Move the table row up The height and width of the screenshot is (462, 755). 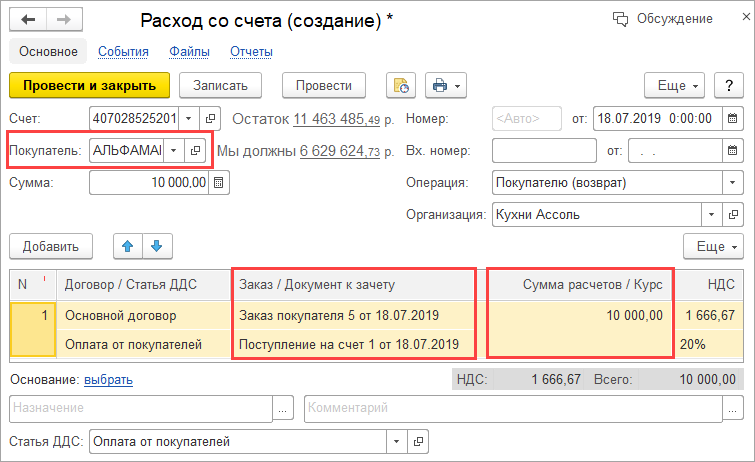tap(128, 246)
